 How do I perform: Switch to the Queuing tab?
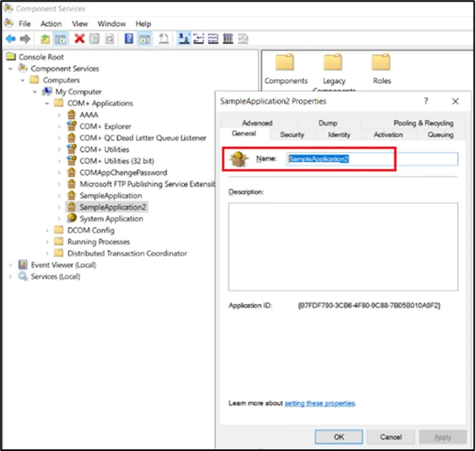click(440, 134)
